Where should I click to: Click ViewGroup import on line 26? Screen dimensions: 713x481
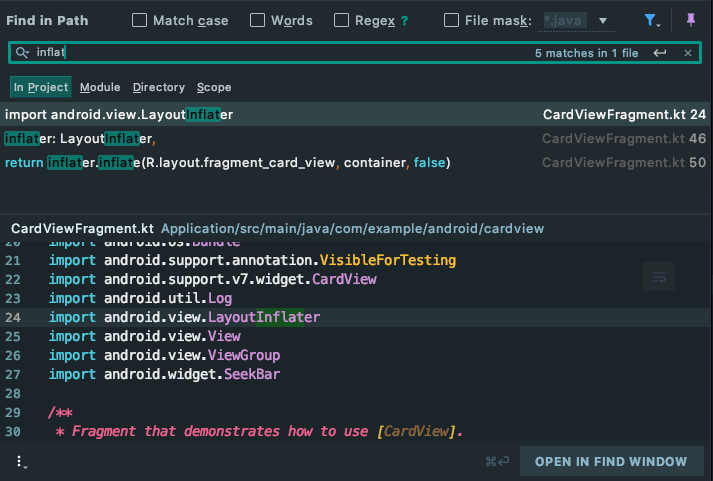click(244, 355)
